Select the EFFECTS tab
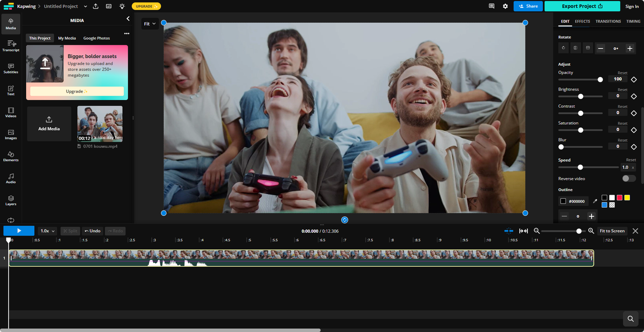The width and height of the screenshot is (644, 332). [x=583, y=21]
